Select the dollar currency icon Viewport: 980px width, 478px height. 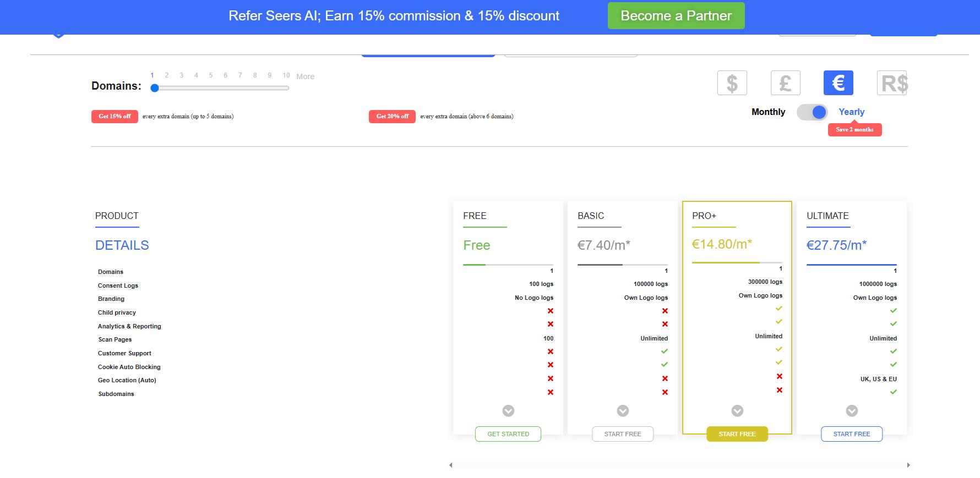pyautogui.click(x=732, y=83)
